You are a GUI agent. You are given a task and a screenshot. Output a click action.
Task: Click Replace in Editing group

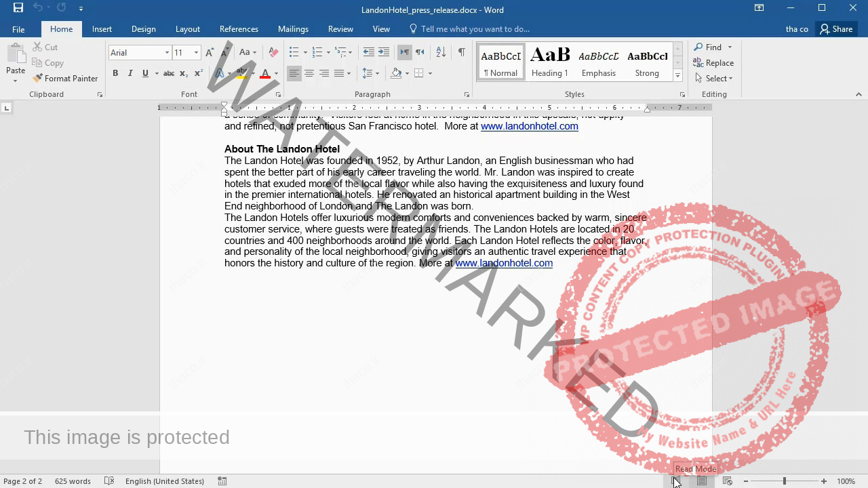tap(713, 62)
